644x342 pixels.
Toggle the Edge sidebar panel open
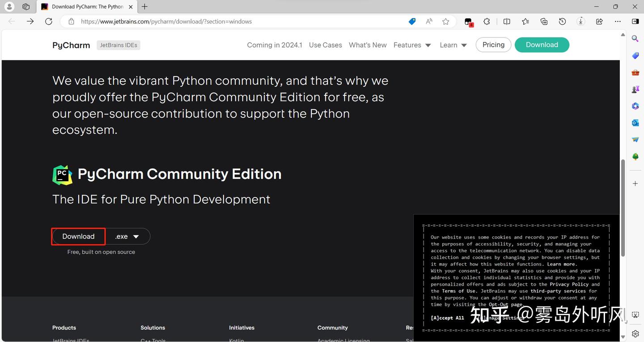pos(635,21)
